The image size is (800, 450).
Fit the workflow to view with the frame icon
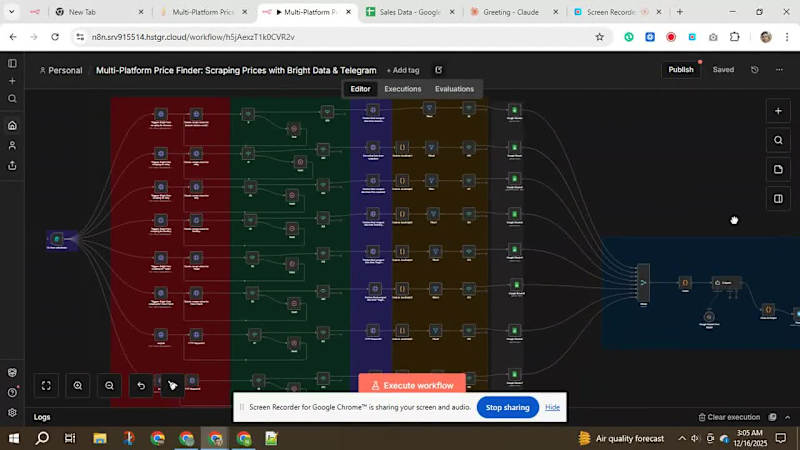(x=46, y=386)
